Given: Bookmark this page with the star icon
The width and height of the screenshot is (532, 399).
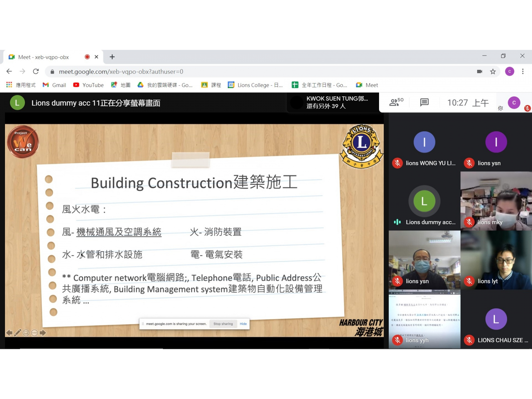Looking at the screenshot, I should [x=493, y=71].
